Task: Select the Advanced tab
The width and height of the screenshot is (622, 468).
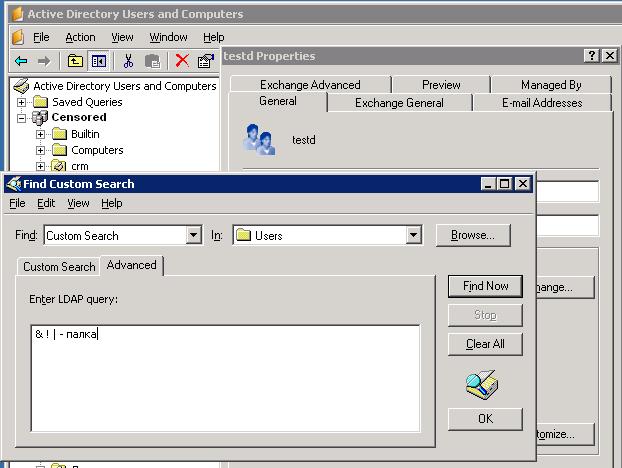Action: click(x=131, y=265)
